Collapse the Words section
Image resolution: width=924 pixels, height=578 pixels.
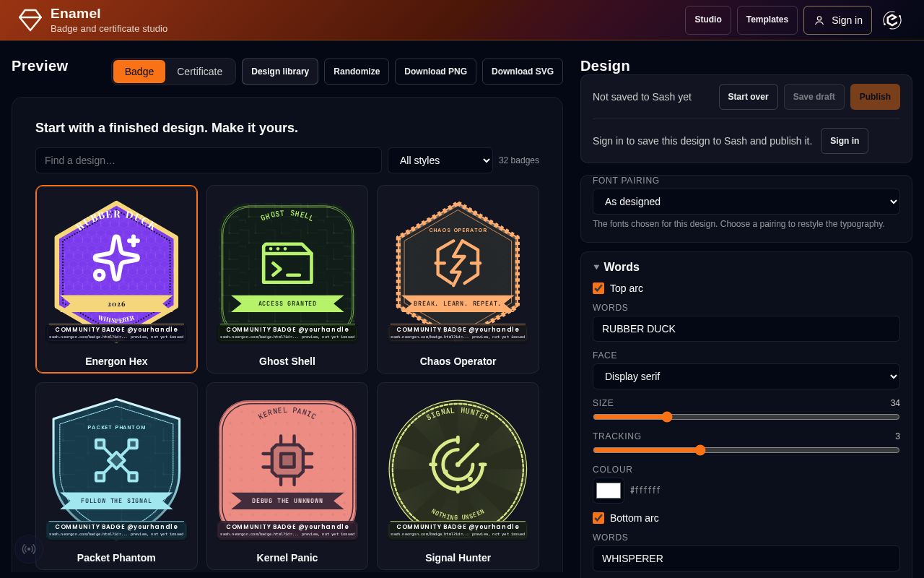coord(616,267)
